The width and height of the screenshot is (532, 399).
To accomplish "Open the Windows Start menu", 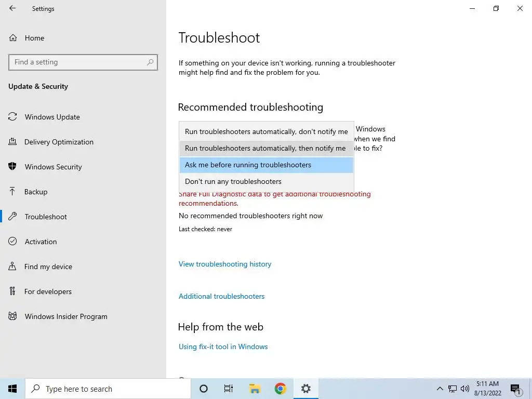I will 12,389.
